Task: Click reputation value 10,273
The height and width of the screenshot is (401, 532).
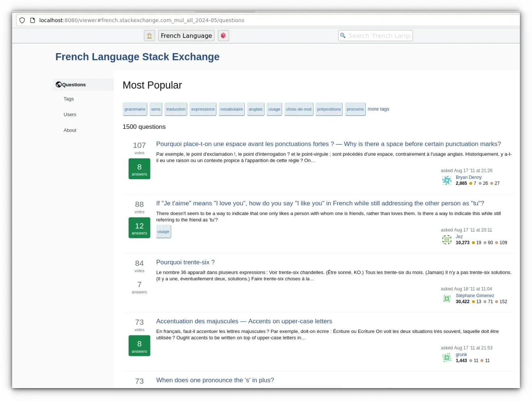Action: [x=463, y=243]
